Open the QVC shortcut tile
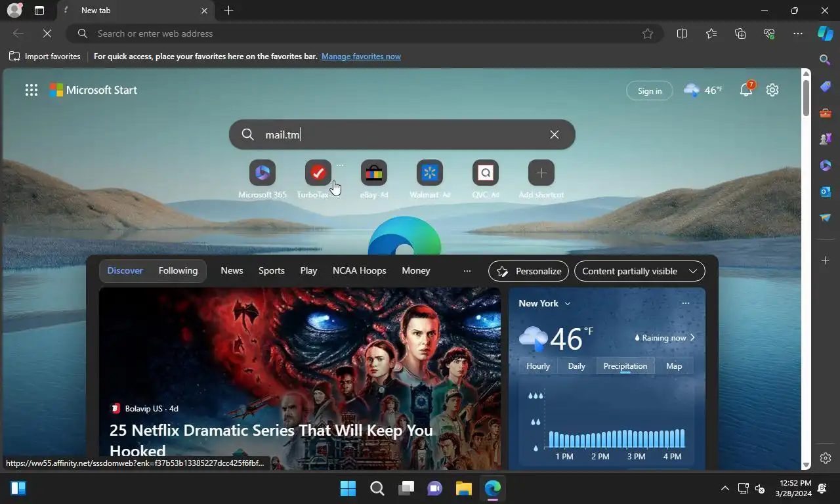Screen dimensions: 840x504 pyautogui.click(x=486, y=178)
